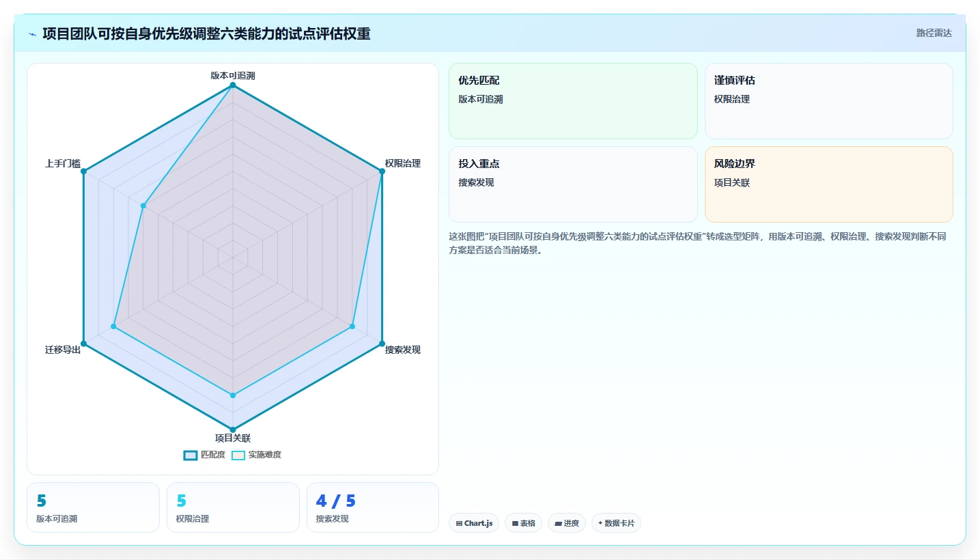The width and height of the screenshot is (980, 560).
Task: Open the stat card showing 5 版本可追溯
Action: (93, 507)
